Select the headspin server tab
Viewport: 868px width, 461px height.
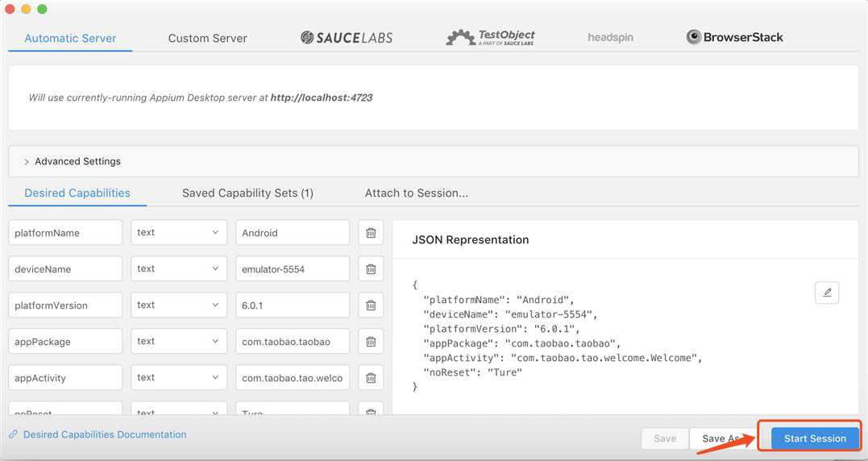610,38
